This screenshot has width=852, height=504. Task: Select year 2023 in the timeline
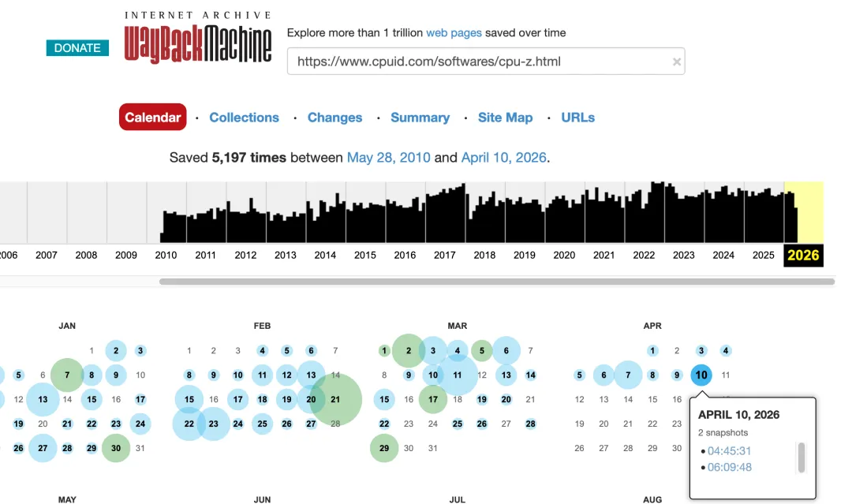point(683,256)
